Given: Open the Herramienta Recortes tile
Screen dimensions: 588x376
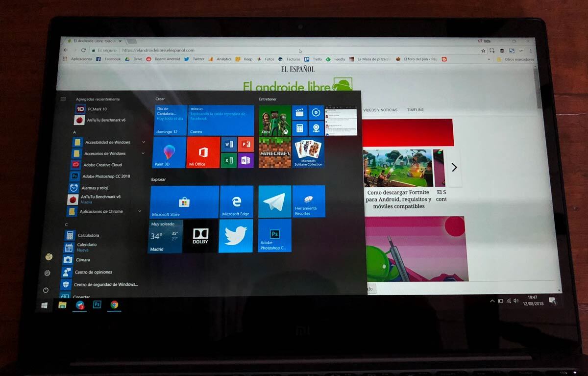Looking at the screenshot, I should [x=309, y=201].
